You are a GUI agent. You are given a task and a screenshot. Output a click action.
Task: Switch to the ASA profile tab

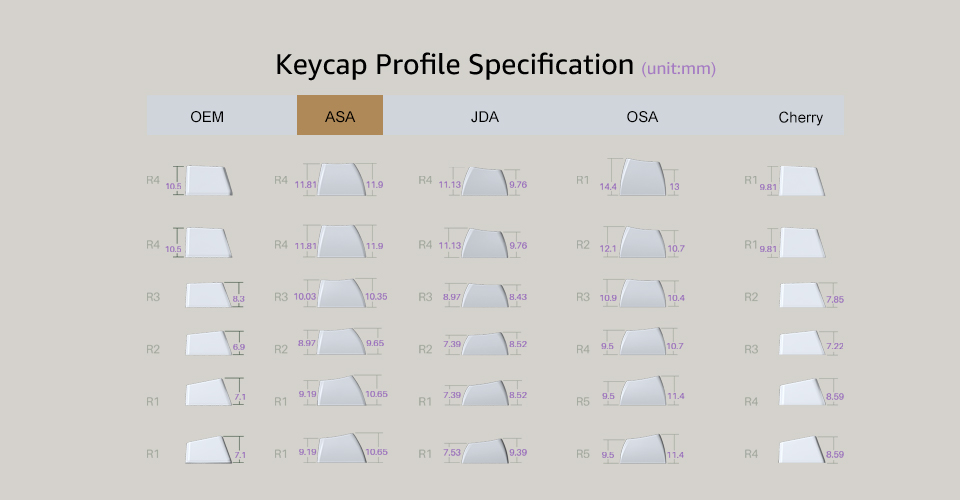tap(340, 116)
